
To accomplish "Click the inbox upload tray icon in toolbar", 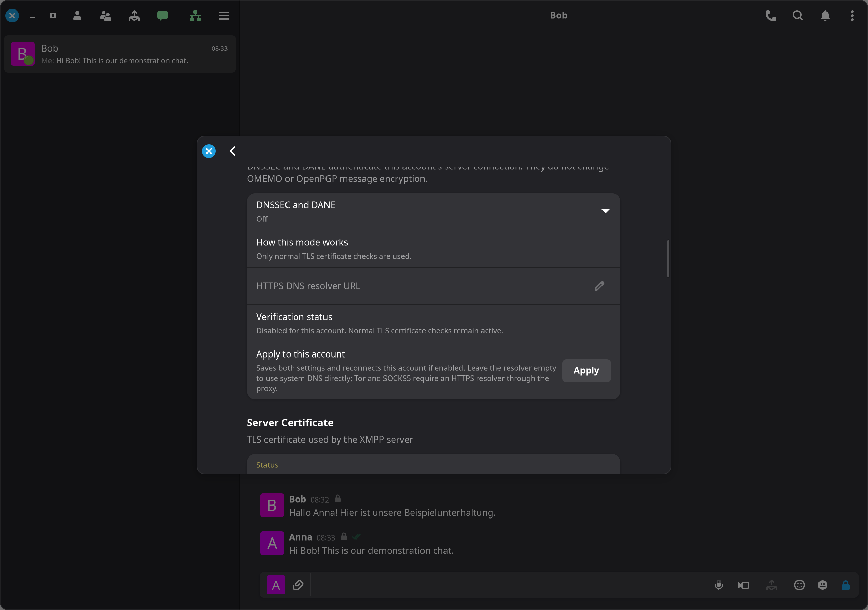I will click(134, 16).
